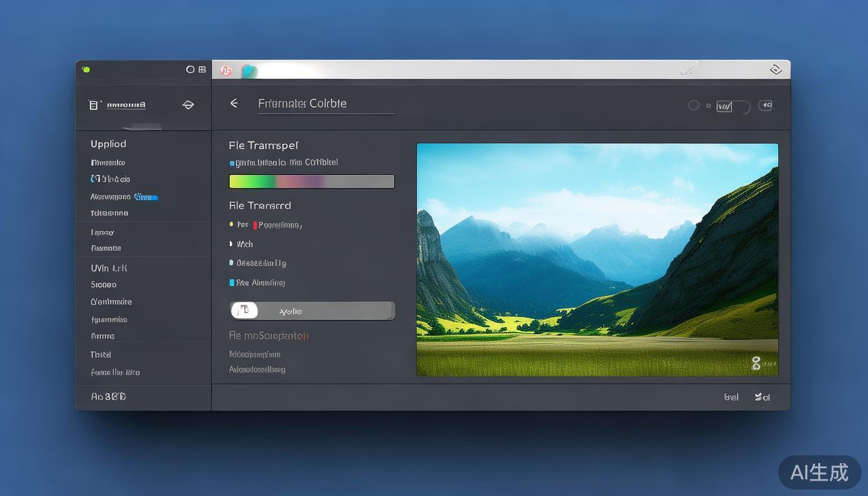
Task: Click the document icon atop the sidebar
Action: pyautogui.click(x=94, y=105)
